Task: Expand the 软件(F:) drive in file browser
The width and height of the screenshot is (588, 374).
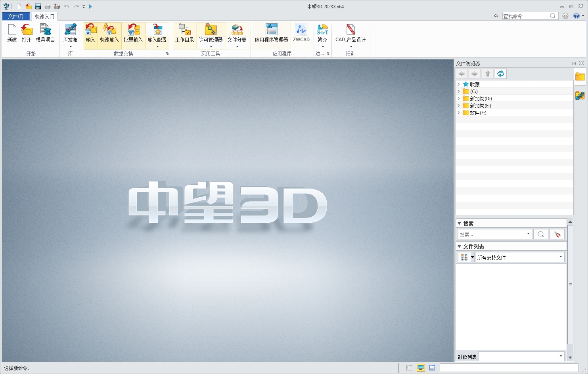Action: click(458, 113)
